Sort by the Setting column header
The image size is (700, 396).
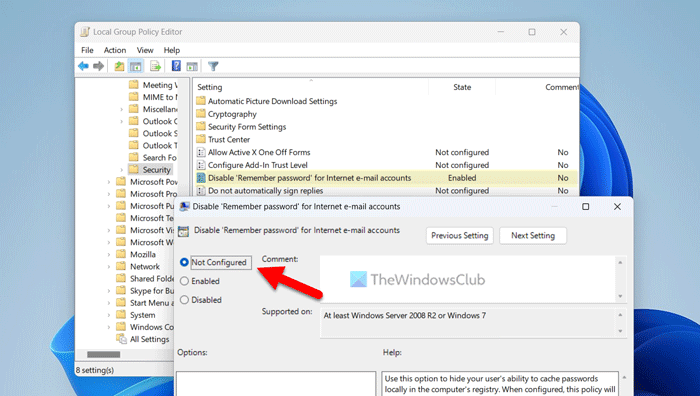click(311, 87)
